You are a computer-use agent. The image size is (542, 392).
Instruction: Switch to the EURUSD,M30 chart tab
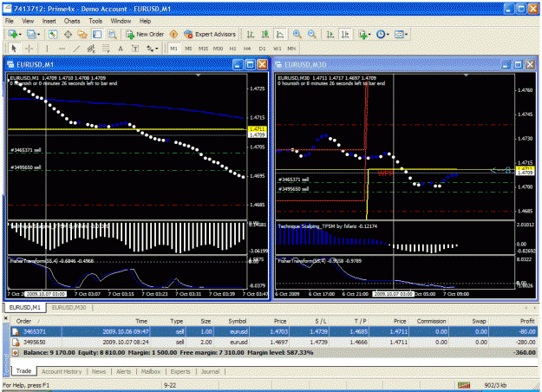pos(69,308)
